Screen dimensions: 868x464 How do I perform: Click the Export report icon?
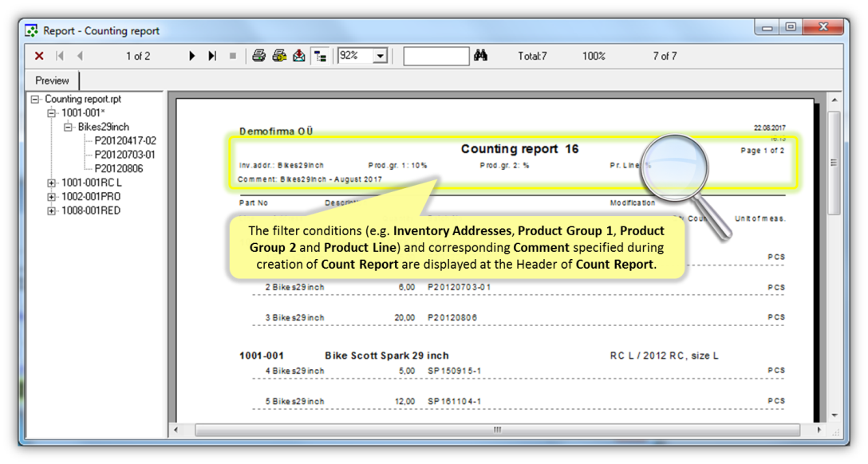click(299, 56)
